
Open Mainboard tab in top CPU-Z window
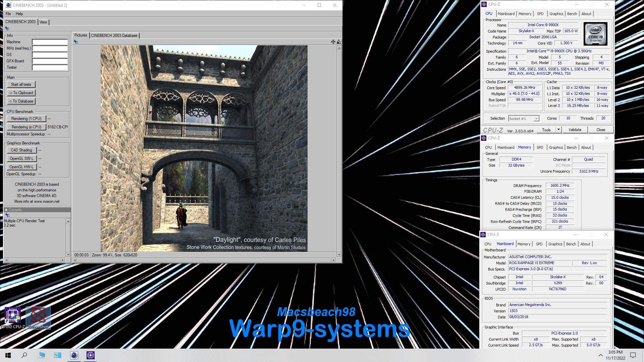[x=506, y=14]
